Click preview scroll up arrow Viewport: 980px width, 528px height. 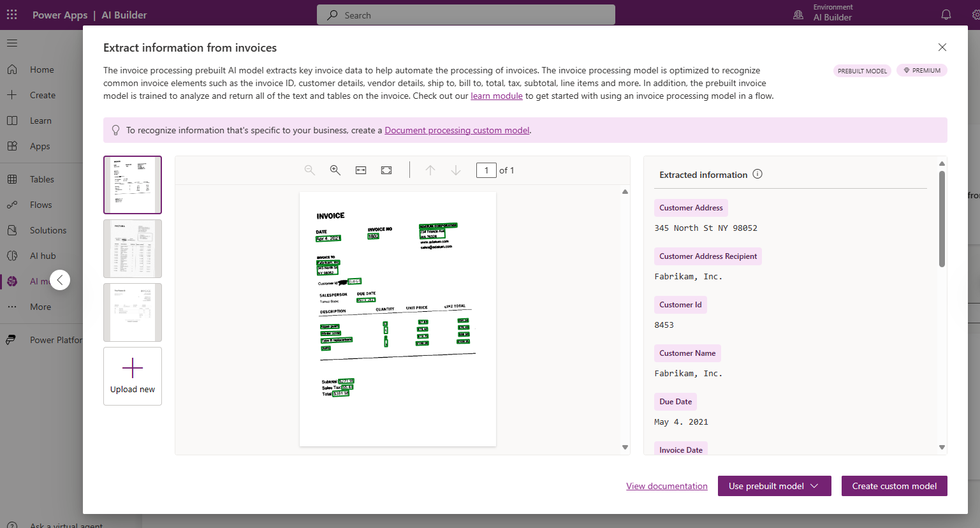coord(625,191)
